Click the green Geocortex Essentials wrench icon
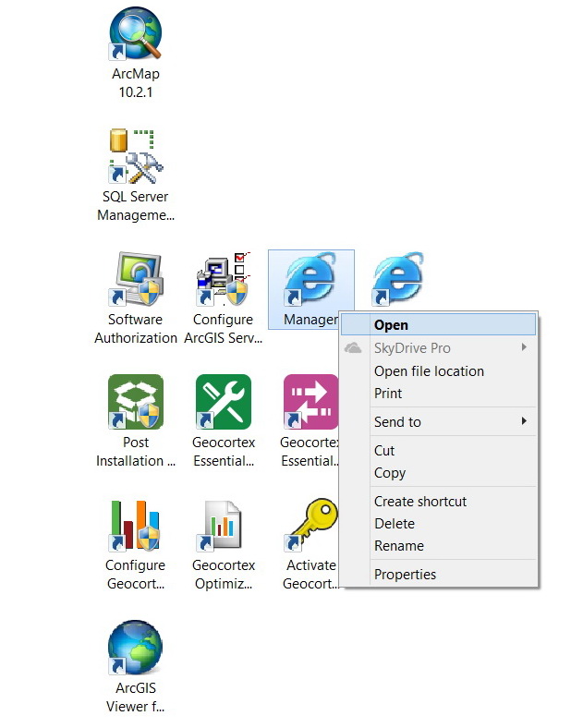The width and height of the screenshot is (571, 728). click(224, 402)
